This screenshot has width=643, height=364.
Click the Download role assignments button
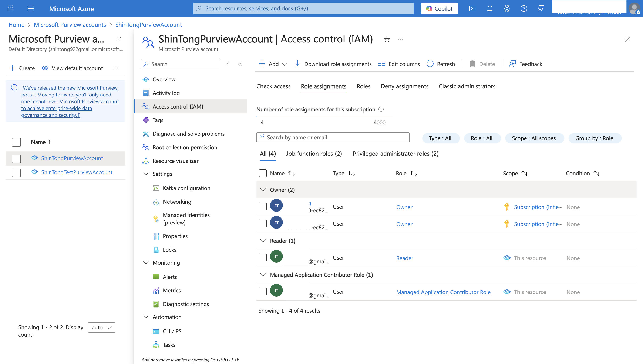[333, 64]
